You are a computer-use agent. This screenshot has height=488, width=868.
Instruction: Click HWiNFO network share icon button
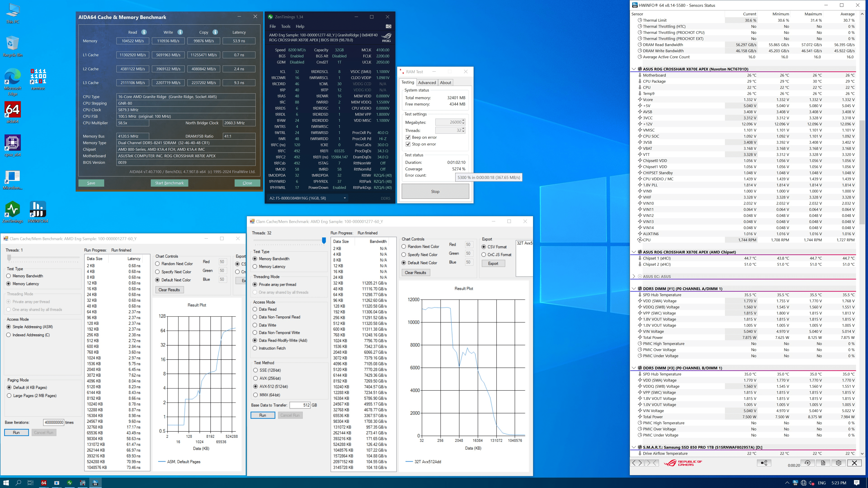764,463
